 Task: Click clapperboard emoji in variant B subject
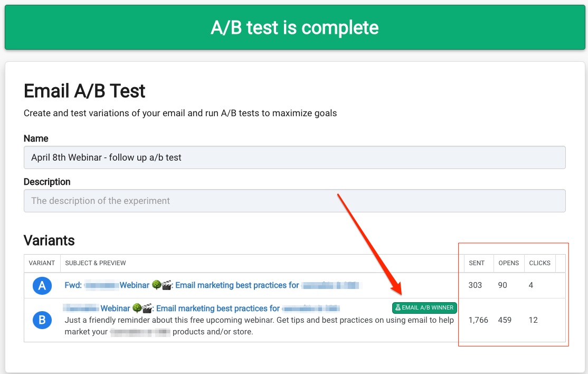tap(148, 308)
